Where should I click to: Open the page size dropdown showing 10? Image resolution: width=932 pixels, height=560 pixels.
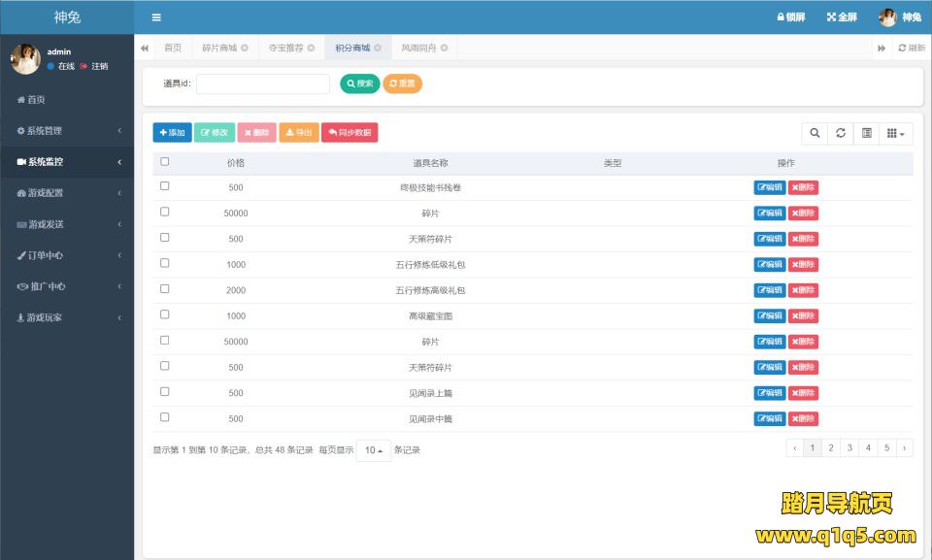373,450
